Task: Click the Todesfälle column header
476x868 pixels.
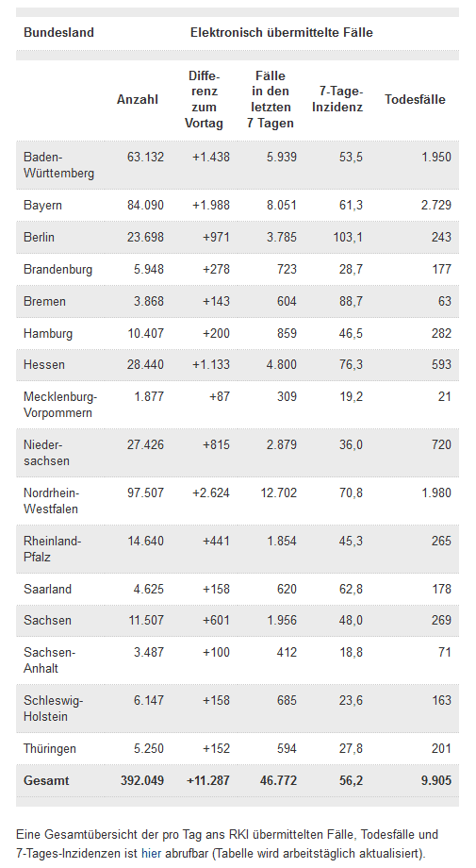Action: (415, 100)
